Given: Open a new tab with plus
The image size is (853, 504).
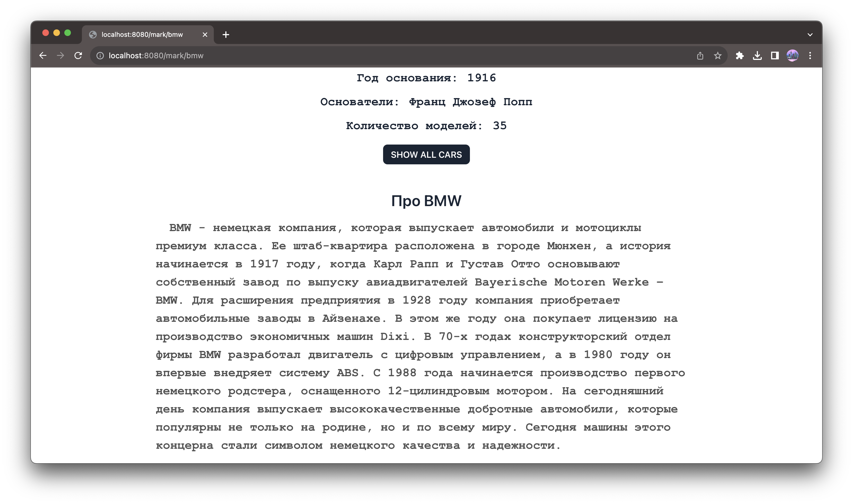Looking at the screenshot, I should pyautogui.click(x=226, y=35).
